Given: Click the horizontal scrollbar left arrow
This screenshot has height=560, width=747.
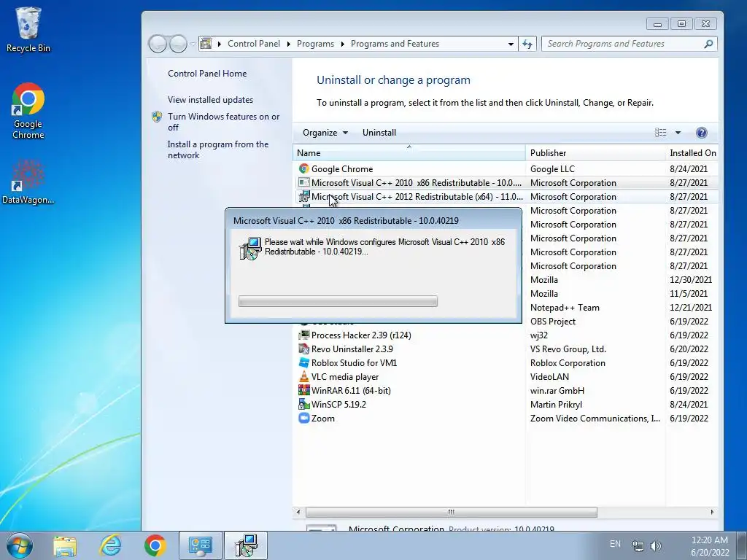Looking at the screenshot, I should coord(298,512).
